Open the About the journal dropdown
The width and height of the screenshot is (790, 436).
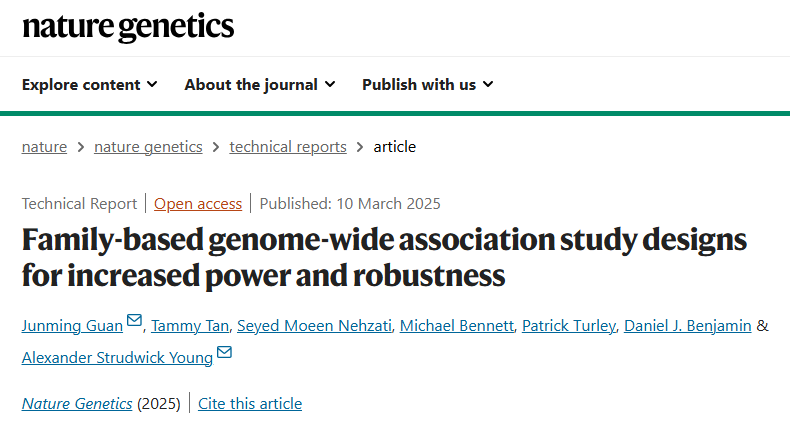point(260,85)
